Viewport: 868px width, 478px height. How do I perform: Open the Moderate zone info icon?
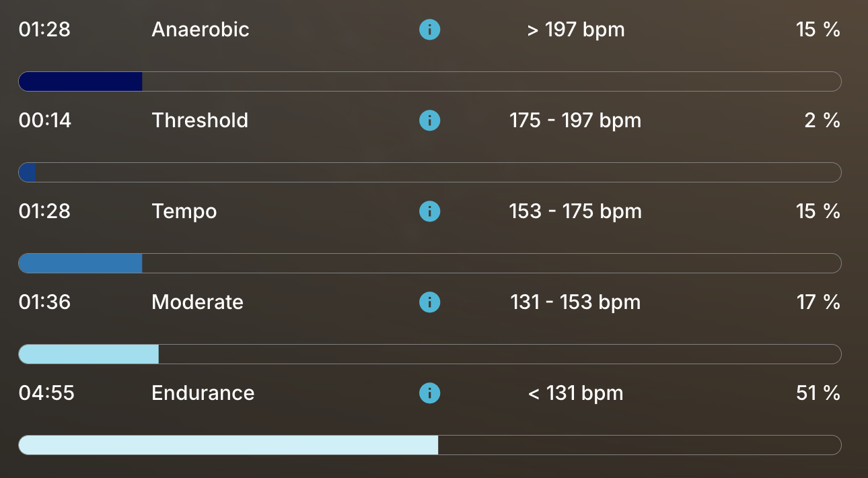(x=429, y=302)
